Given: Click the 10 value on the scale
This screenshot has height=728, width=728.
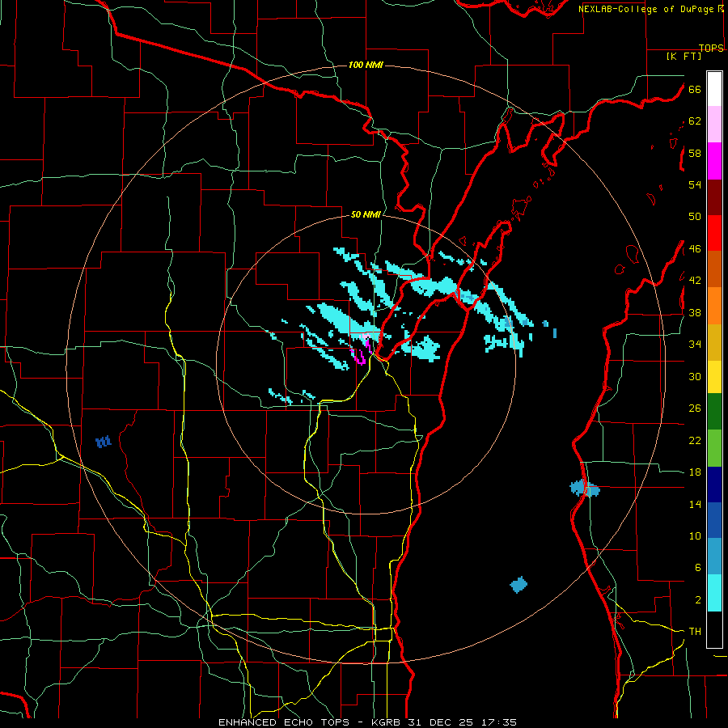Looking at the screenshot, I should click(x=695, y=536).
